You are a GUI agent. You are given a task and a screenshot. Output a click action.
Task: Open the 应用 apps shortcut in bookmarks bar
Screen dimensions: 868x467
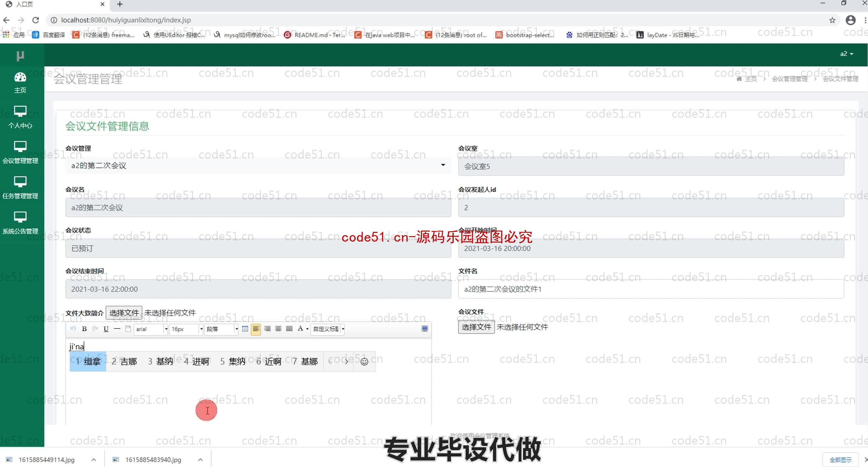tap(14, 35)
